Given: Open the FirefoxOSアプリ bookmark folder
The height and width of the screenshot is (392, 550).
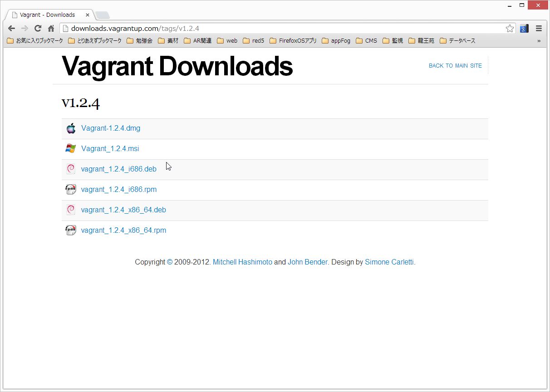Looking at the screenshot, I should 293,41.
